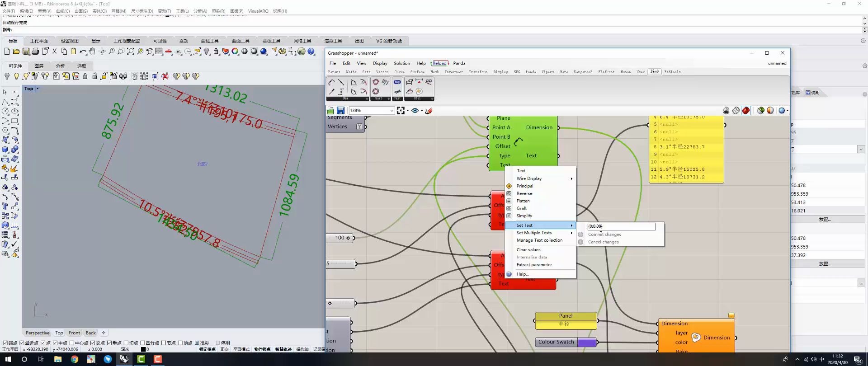The height and width of the screenshot is (366, 868).
Task: Click the blue tag component in Text group
Action: pos(397,82)
